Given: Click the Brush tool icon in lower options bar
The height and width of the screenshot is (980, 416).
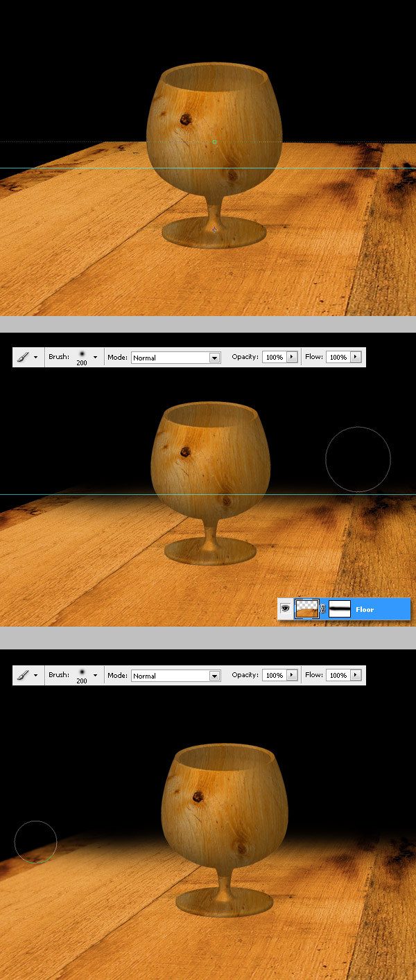Looking at the screenshot, I should (x=23, y=676).
